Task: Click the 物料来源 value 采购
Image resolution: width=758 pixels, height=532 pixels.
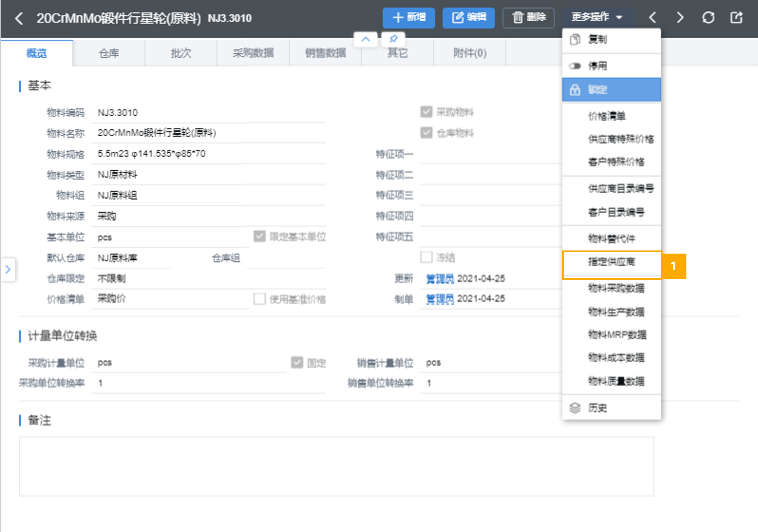Action: pos(107,216)
